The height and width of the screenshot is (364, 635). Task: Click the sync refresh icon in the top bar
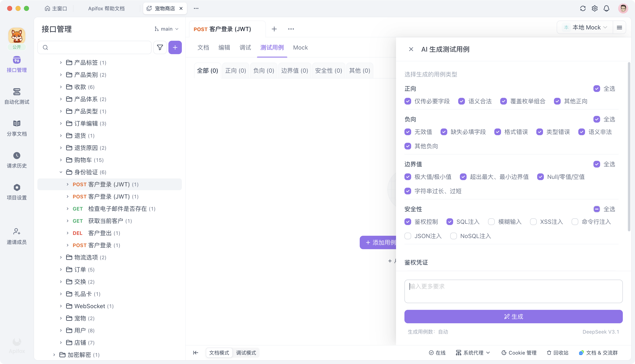(x=583, y=8)
